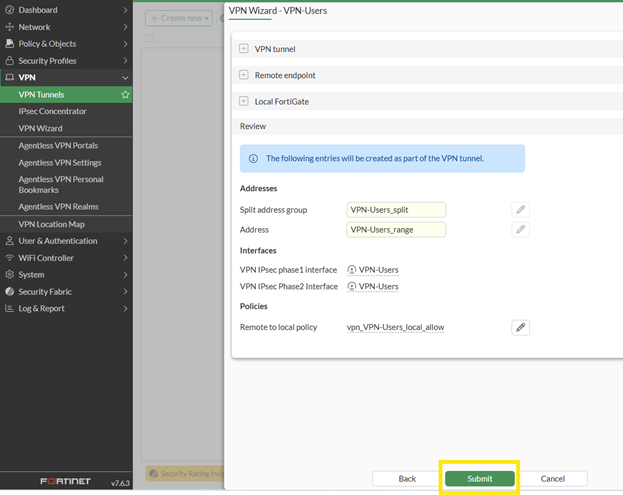
Task: Expand the Security Fabric chevron
Action: point(126,292)
